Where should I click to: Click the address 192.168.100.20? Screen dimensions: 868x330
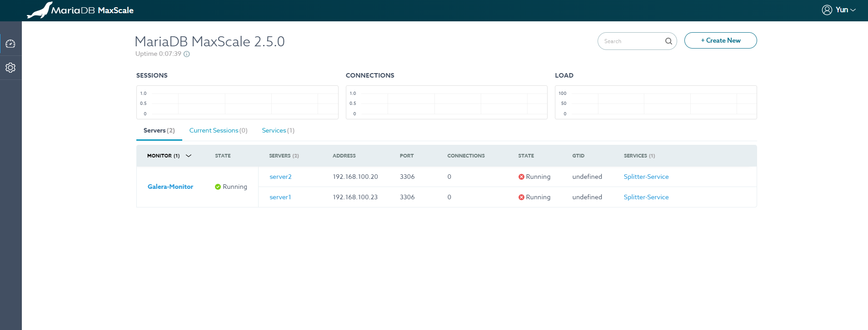[x=355, y=177]
